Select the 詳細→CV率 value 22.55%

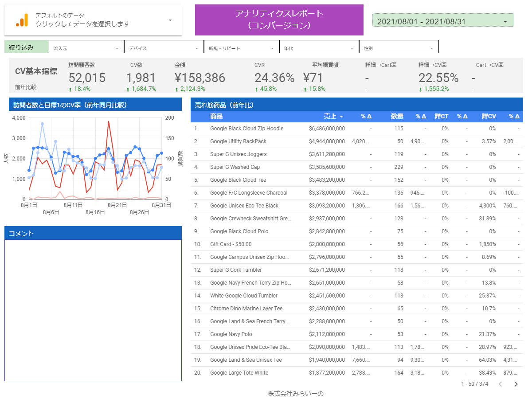[438, 78]
